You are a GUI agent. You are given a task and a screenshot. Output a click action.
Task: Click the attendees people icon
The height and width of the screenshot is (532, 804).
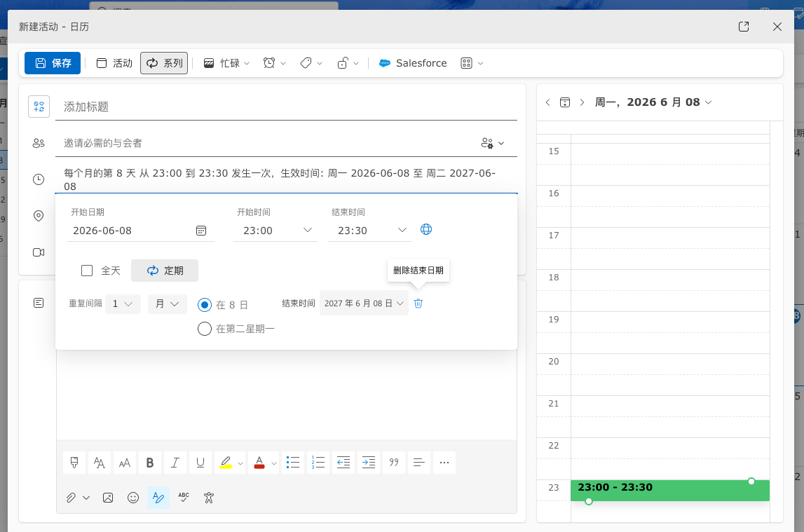39,143
